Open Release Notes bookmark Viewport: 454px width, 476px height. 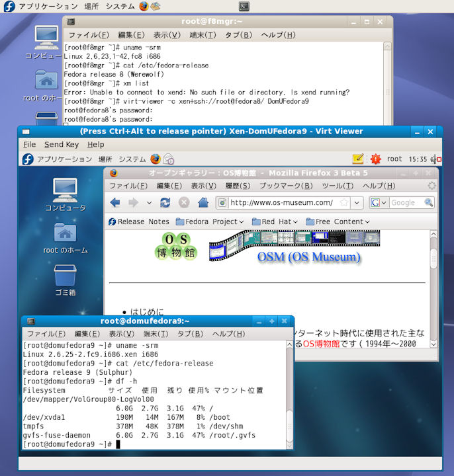point(139,221)
